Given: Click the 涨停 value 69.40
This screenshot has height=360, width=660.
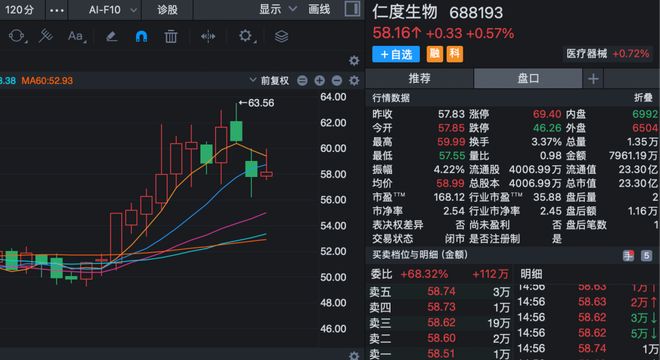Looking at the screenshot, I should [x=547, y=114].
